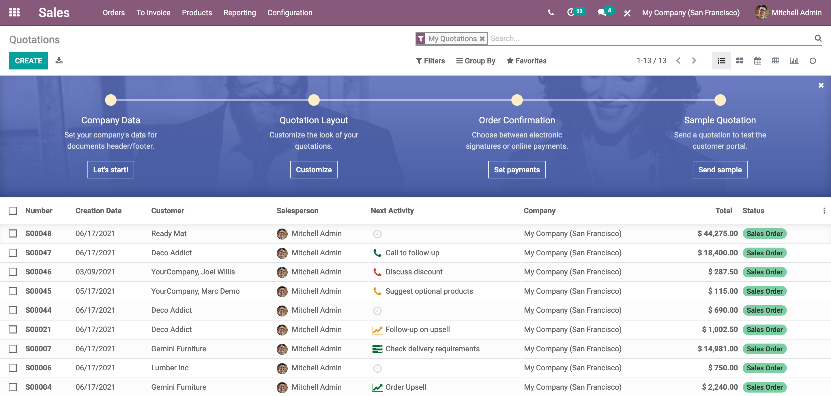Tick the checkbox for order S00046
This screenshot has height=396, width=831.
tap(13, 272)
